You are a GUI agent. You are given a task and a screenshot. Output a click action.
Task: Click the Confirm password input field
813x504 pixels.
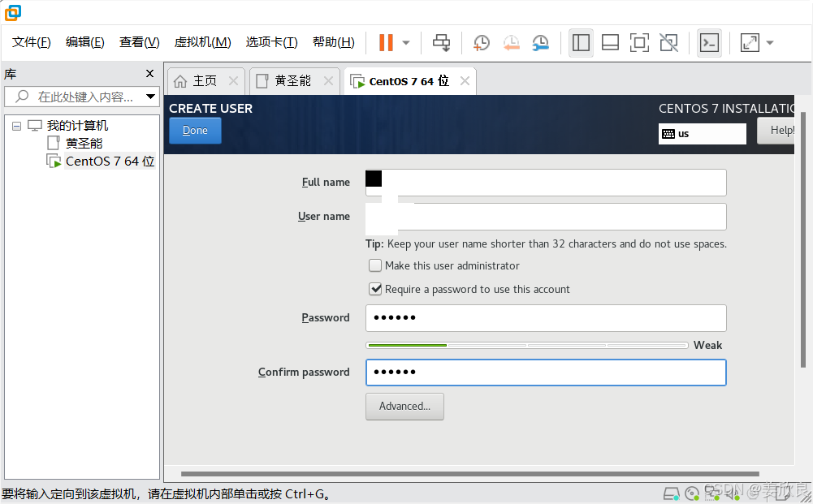point(546,373)
